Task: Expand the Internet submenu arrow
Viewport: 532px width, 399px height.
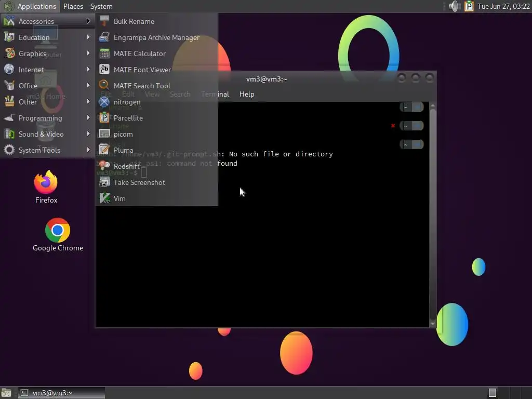Action: (x=88, y=69)
